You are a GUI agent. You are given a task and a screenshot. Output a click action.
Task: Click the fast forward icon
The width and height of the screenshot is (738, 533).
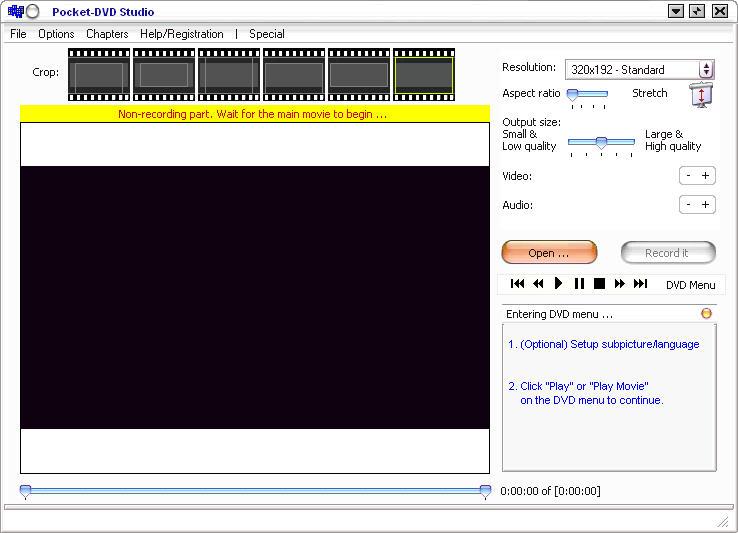click(x=620, y=284)
